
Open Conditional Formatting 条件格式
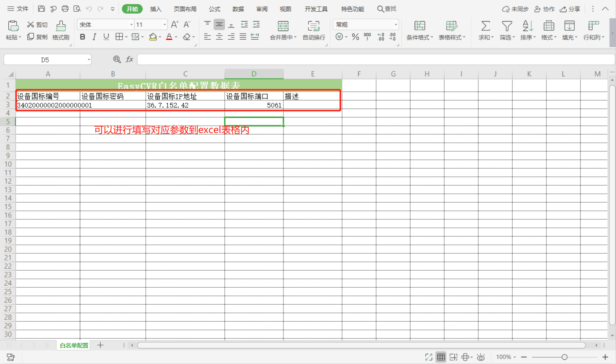pyautogui.click(x=420, y=30)
